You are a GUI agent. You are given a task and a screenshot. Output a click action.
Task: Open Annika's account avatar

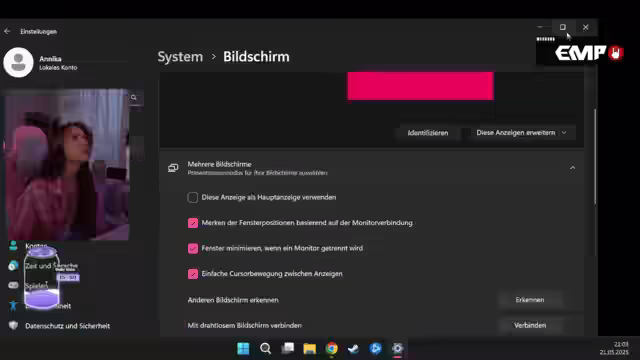coord(18,62)
